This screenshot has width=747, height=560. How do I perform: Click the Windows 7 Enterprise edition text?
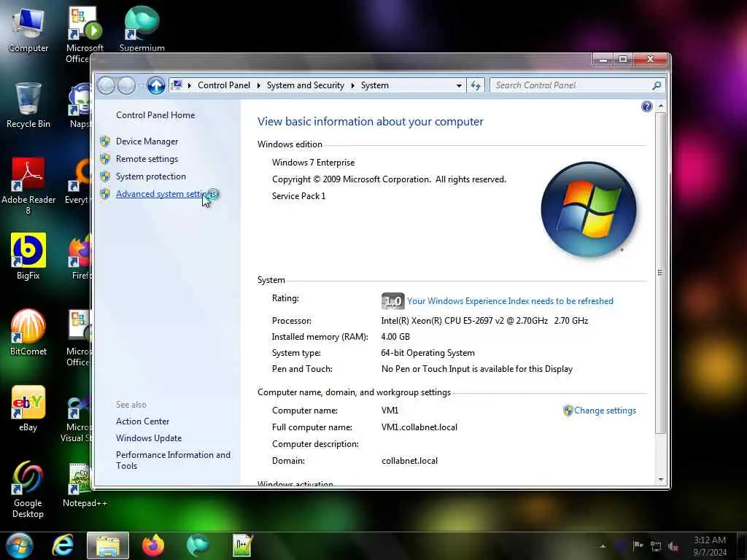[313, 163]
